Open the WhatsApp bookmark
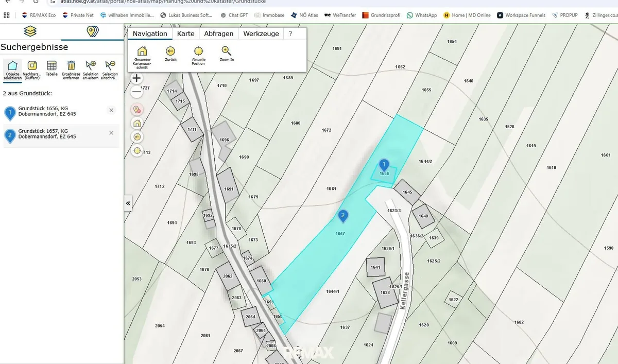 422,15
